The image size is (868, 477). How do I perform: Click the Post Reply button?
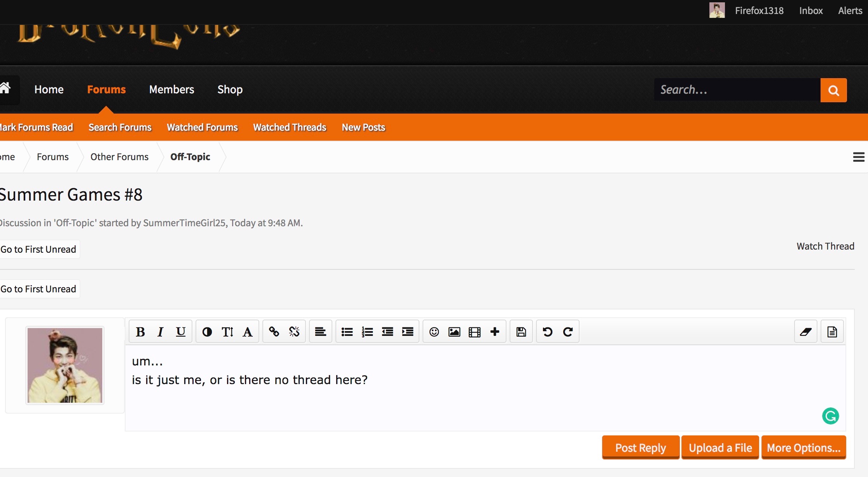(x=641, y=447)
